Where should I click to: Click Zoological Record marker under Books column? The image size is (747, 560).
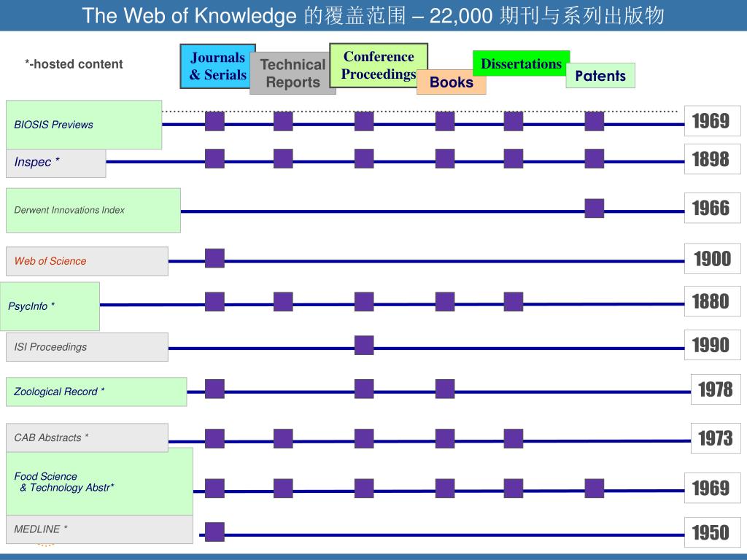click(445, 389)
